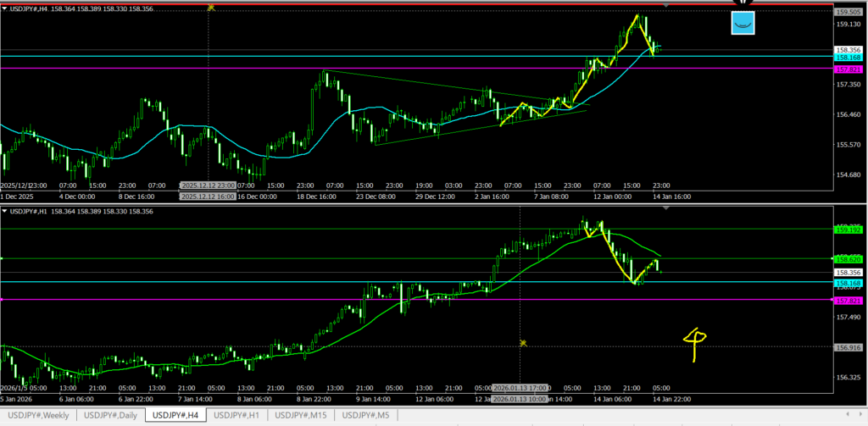Click the yellow star marker on H1 chart
This screenshot has height=426, width=868.
tap(523, 343)
